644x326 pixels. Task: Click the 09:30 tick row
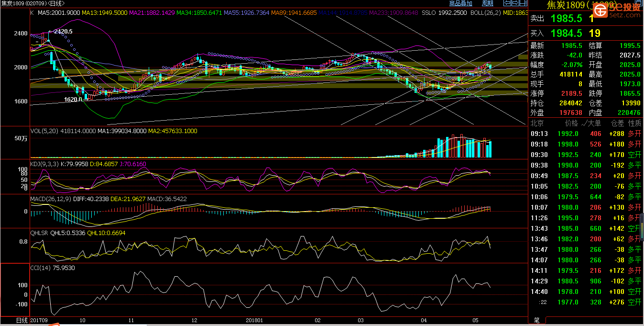pos(586,155)
